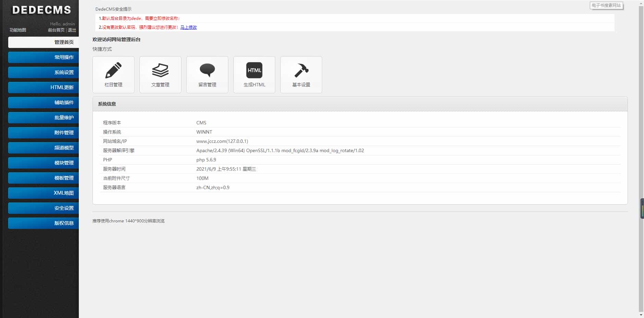
Task: Click the 马上修改 password link
Action: point(189,27)
